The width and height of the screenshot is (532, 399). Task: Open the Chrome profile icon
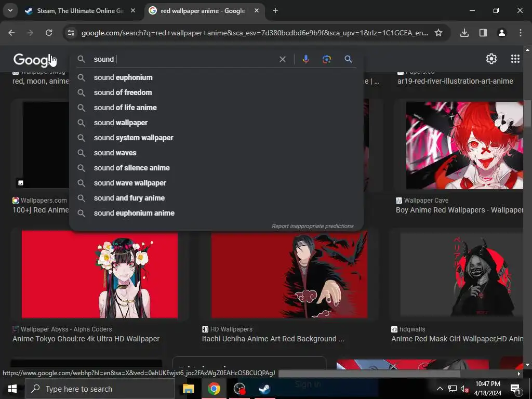pyautogui.click(x=502, y=33)
